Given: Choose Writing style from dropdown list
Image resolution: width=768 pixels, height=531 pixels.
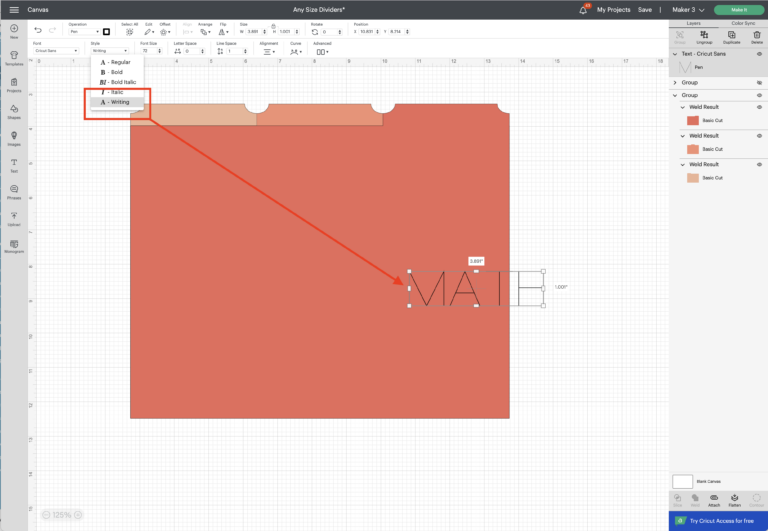Looking at the screenshot, I should pyautogui.click(x=117, y=102).
